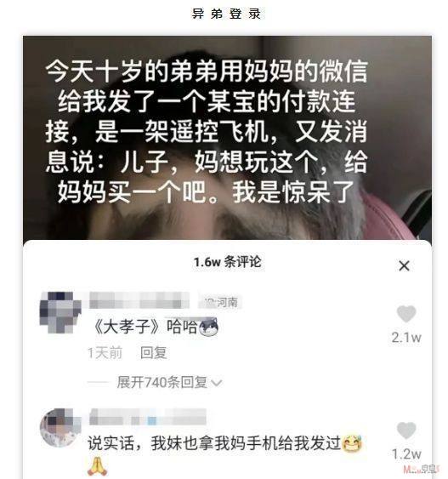Tap the video caption text overlay
The image size is (448, 479).
point(207,132)
